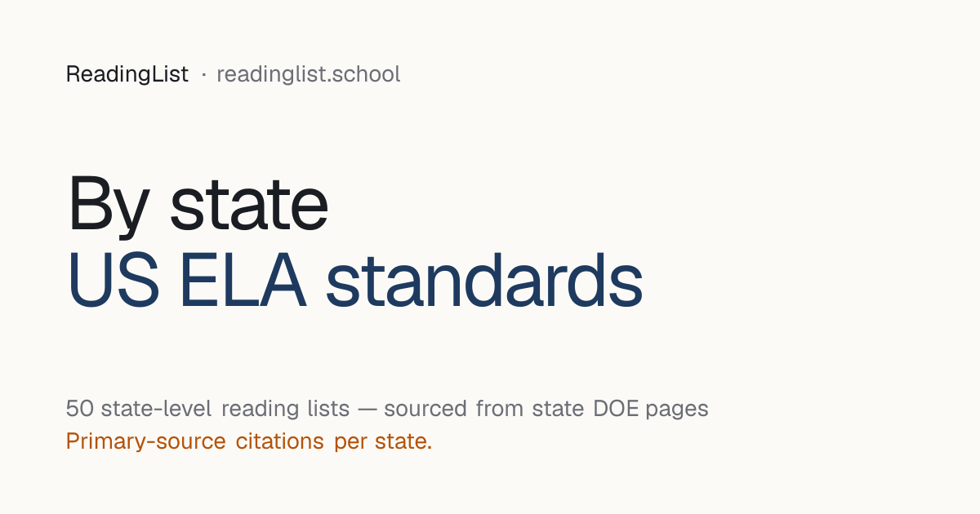Click the "reading lists" phrase in subtitle
This screenshot has height=514, width=980.
tap(285, 408)
